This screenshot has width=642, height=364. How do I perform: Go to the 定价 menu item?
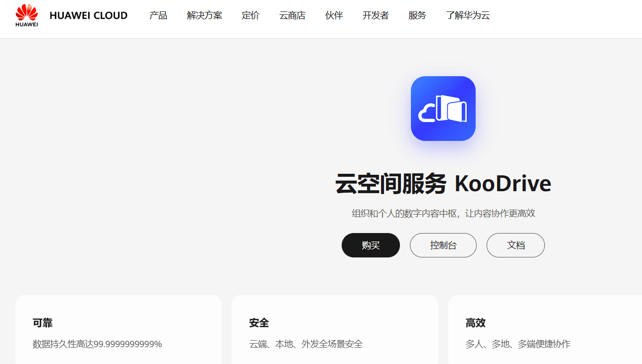tap(251, 15)
